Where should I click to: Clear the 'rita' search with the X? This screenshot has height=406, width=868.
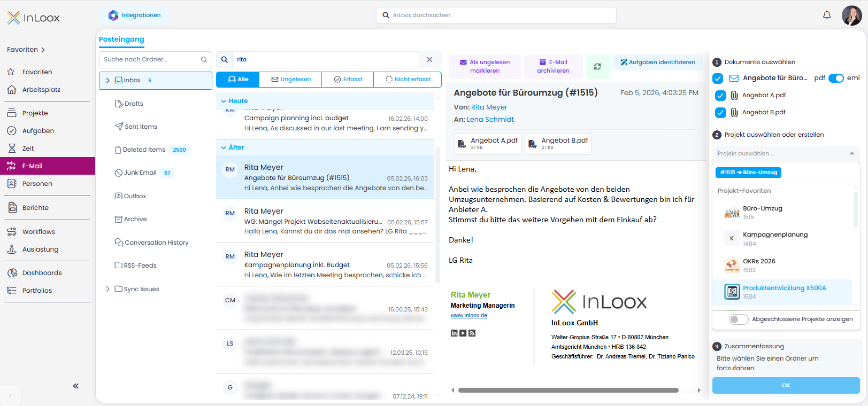click(429, 59)
